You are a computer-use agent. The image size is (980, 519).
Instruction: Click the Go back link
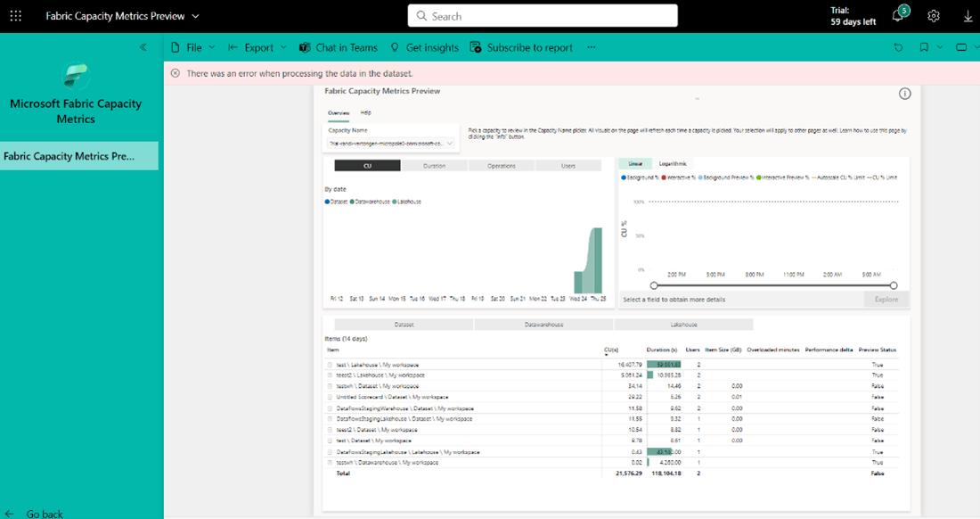(45, 514)
